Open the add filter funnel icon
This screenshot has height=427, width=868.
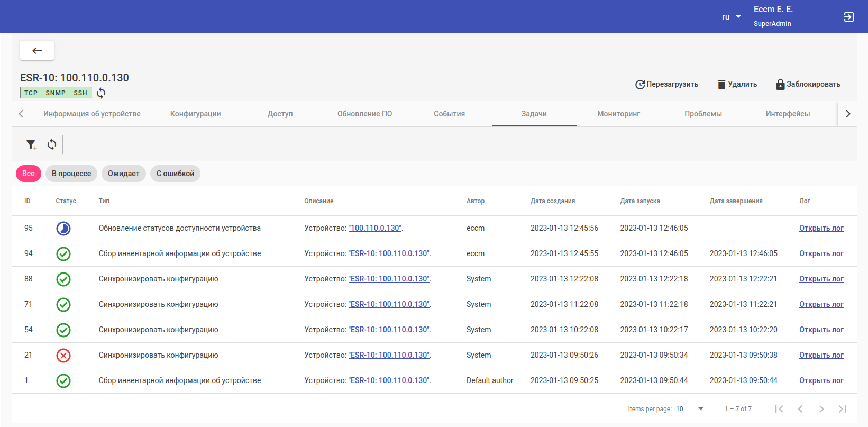pyautogui.click(x=31, y=144)
